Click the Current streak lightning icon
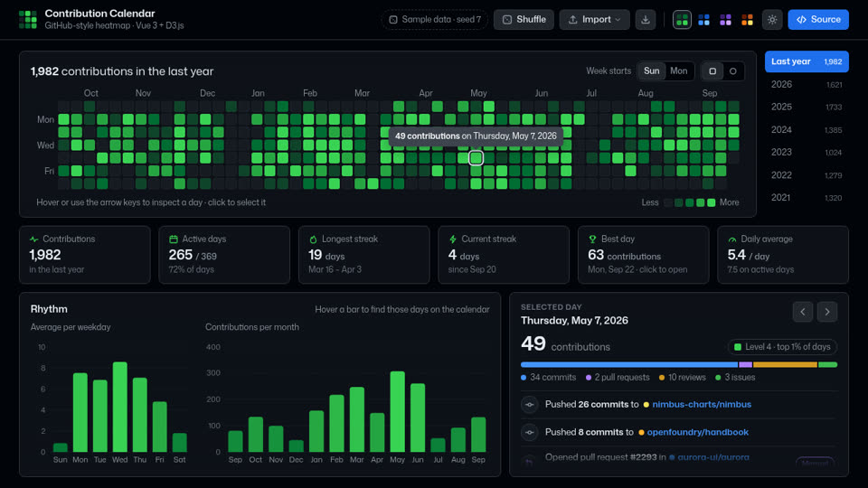Viewport: 868px width, 488px height. point(453,239)
